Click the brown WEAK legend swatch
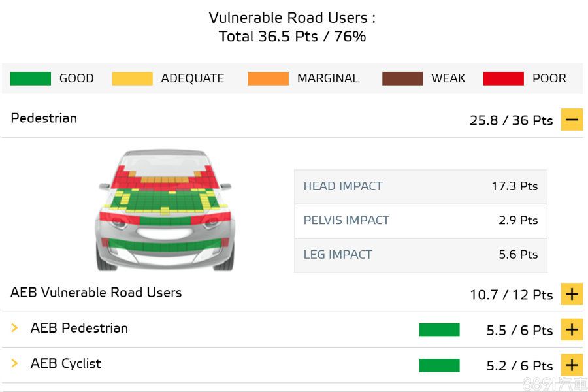 402,78
